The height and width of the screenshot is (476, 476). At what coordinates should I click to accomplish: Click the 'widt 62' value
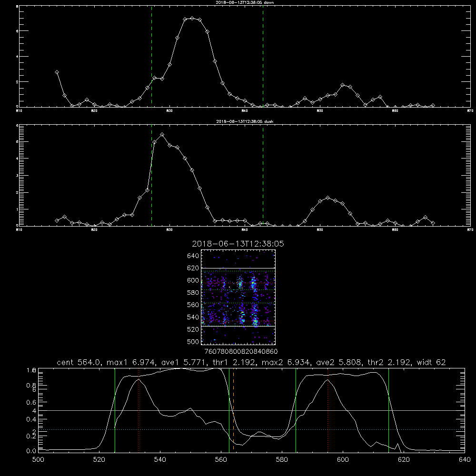click(x=431, y=362)
